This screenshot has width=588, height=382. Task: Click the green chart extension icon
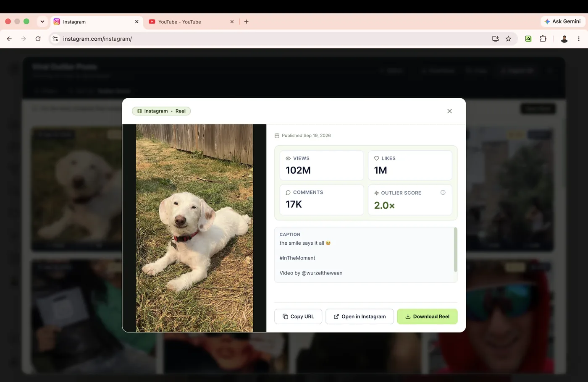pyautogui.click(x=528, y=39)
